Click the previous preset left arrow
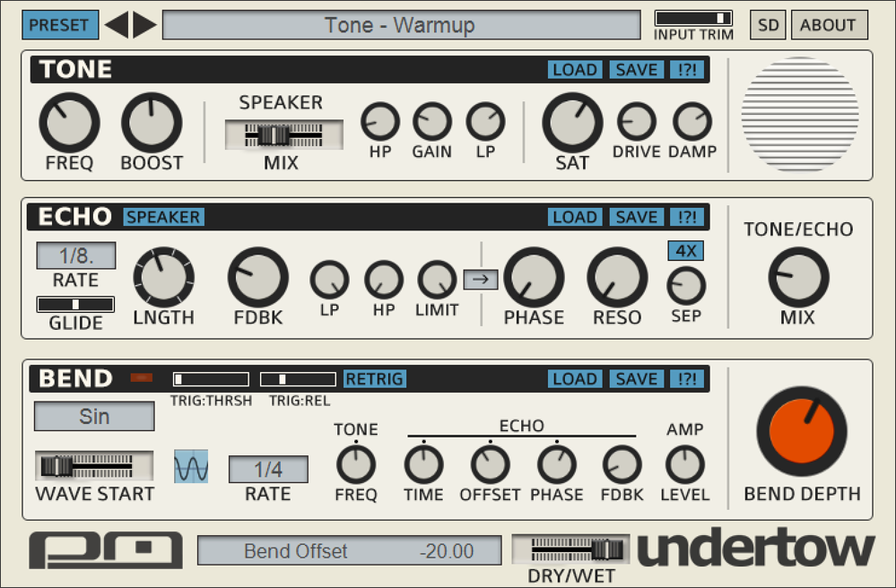This screenshot has height=588, width=896. pos(117,25)
